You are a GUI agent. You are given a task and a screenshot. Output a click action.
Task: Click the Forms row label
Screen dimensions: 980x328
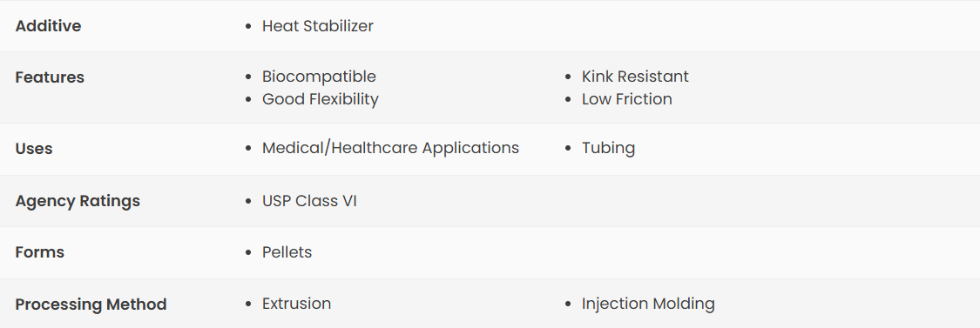39,252
